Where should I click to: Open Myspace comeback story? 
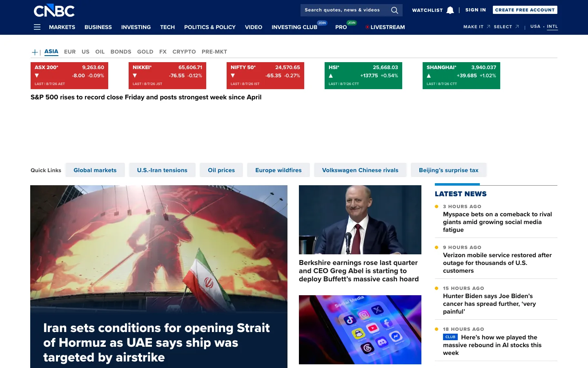(x=497, y=222)
